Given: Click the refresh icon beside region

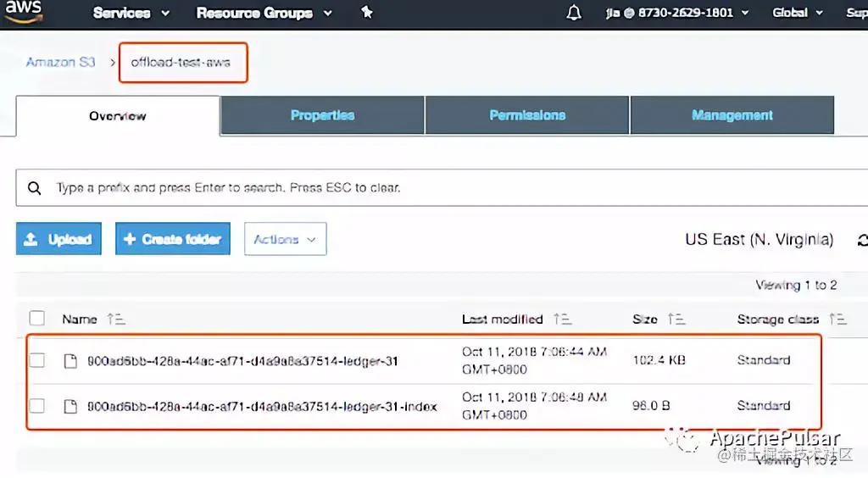Looking at the screenshot, I should (x=862, y=240).
